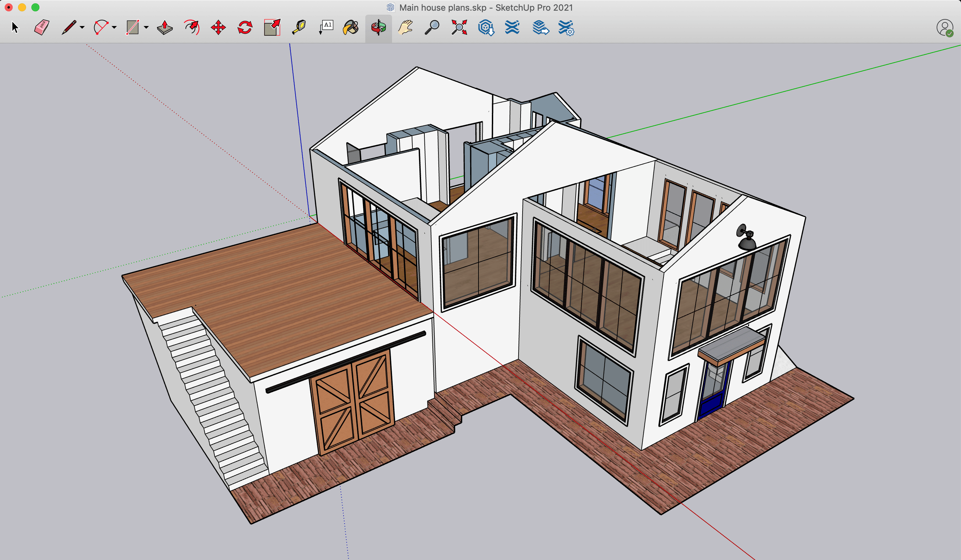
Task: Click Zoom Extents tool
Action: tap(459, 27)
